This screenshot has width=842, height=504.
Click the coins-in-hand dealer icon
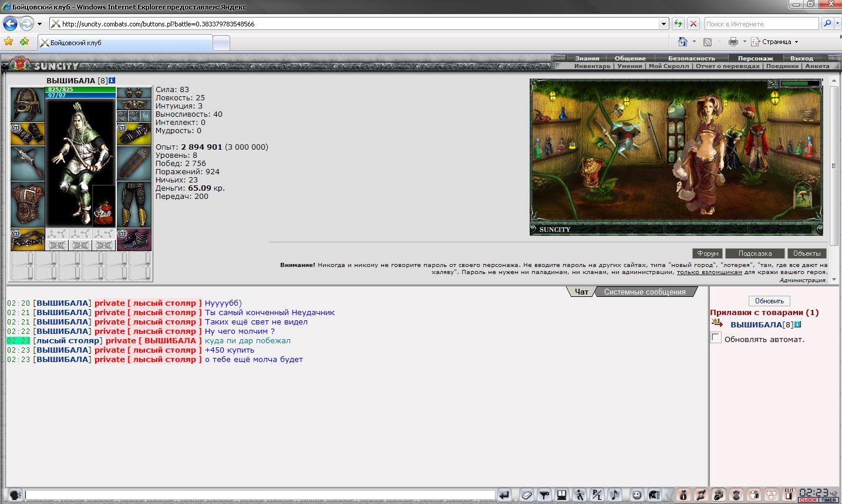click(x=719, y=495)
